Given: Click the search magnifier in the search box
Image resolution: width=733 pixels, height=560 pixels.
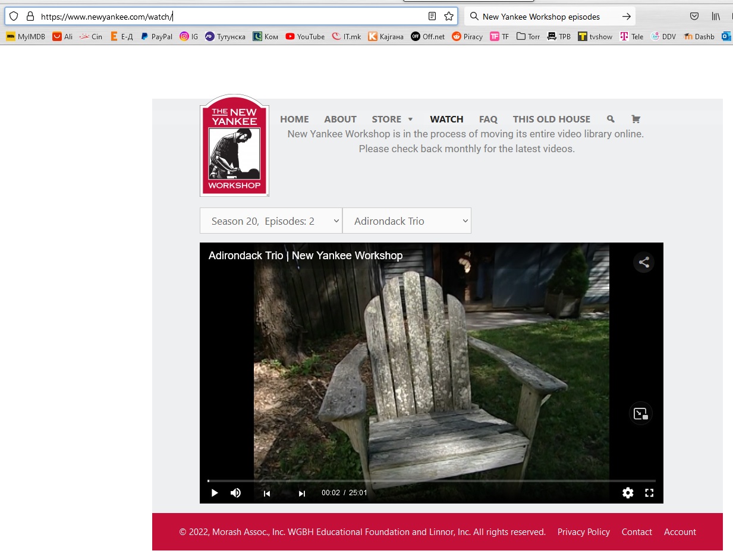Looking at the screenshot, I should (x=474, y=17).
